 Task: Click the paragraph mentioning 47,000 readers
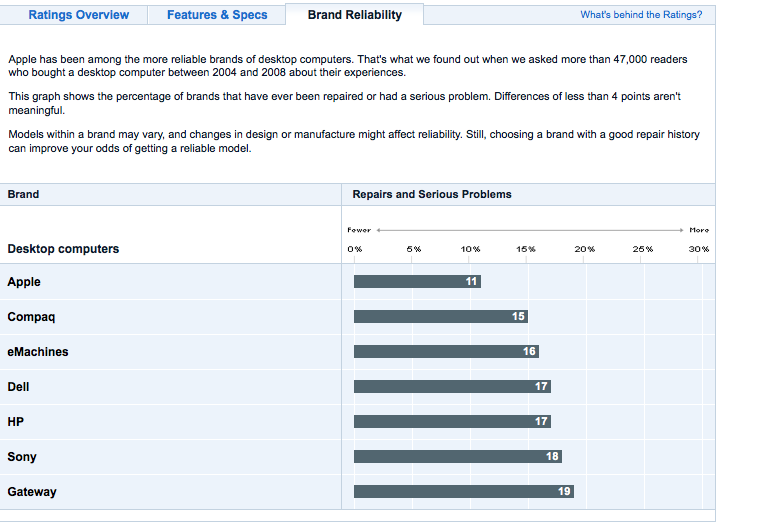coord(348,66)
